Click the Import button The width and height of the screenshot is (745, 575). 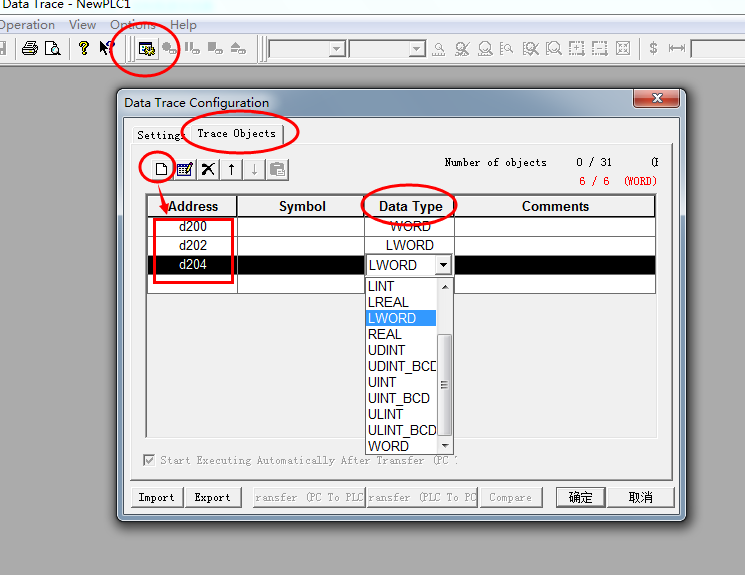[156, 497]
